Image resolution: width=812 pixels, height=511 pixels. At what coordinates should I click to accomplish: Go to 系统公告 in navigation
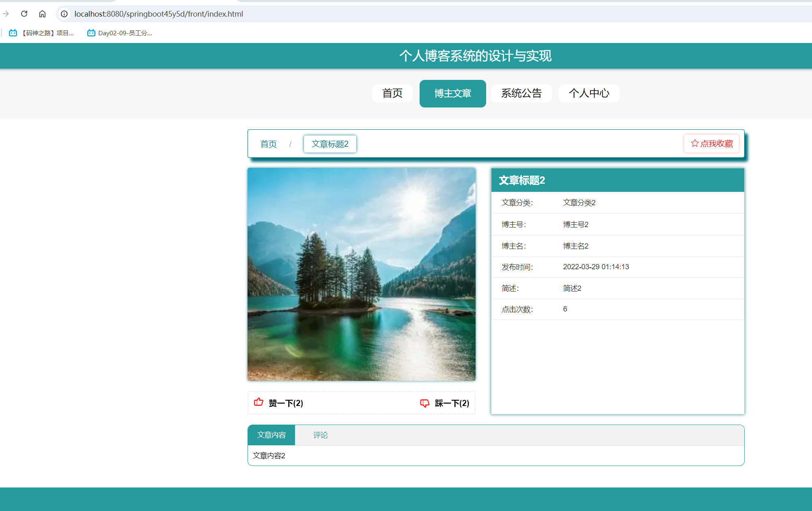(521, 93)
